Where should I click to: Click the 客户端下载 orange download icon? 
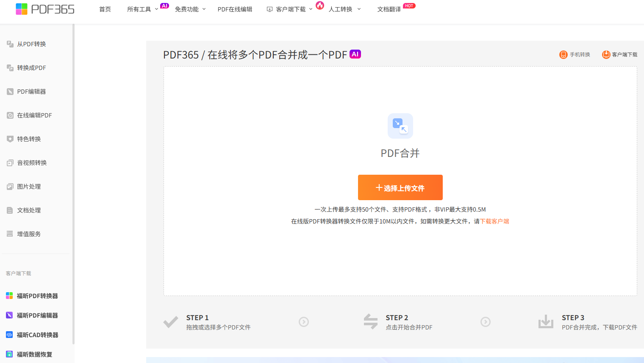(x=606, y=55)
